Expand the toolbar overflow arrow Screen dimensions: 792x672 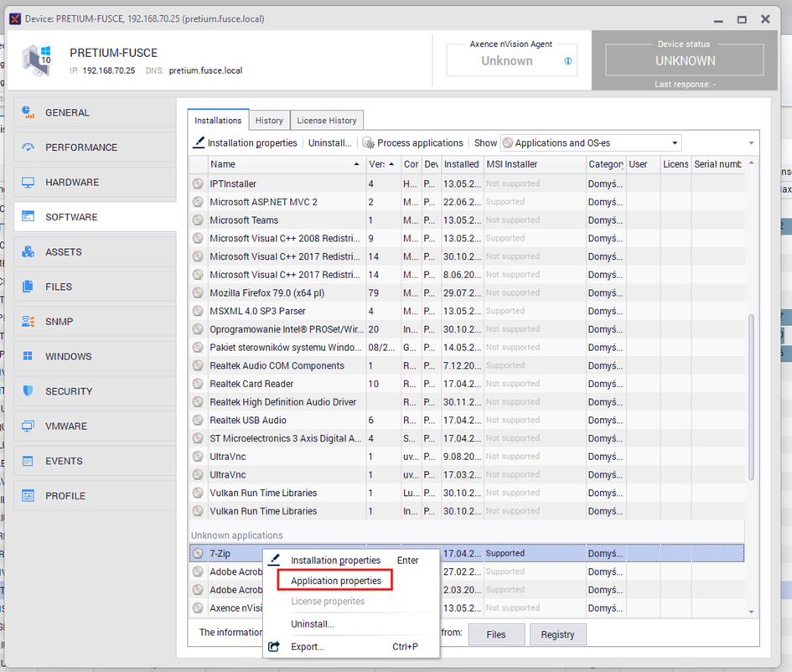coord(751,143)
